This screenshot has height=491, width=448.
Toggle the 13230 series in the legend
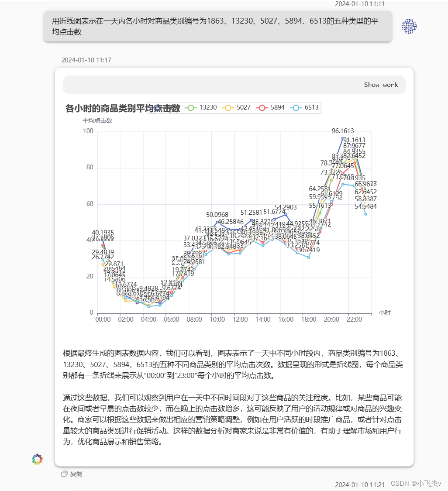pyautogui.click(x=201, y=107)
